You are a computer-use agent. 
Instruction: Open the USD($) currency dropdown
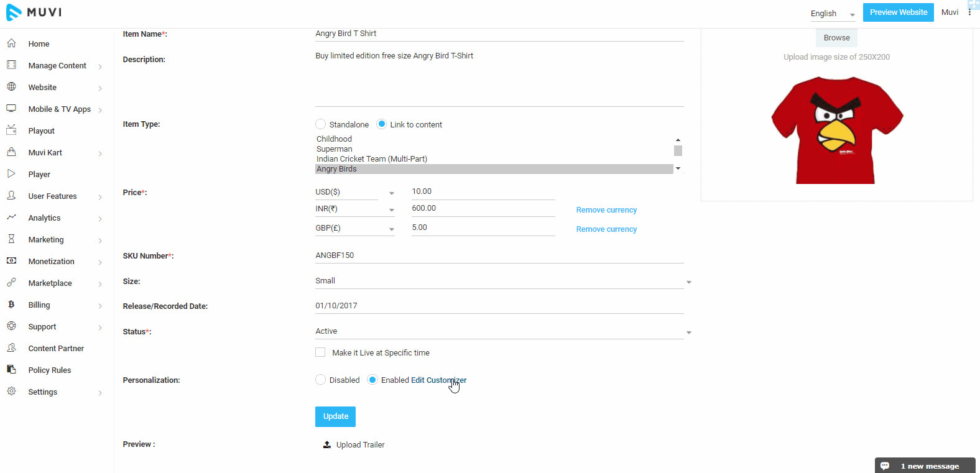tap(354, 192)
